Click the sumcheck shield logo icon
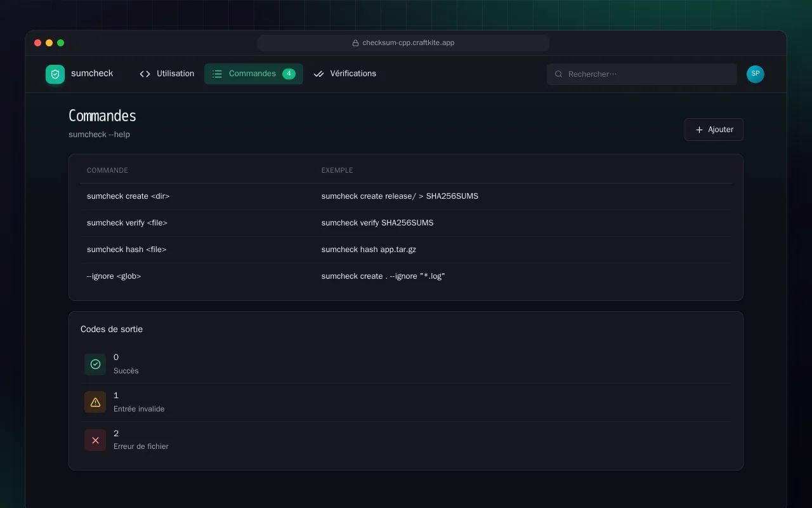Image resolution: width=812 pixels, height=508 pixels. tap(55, 74)
